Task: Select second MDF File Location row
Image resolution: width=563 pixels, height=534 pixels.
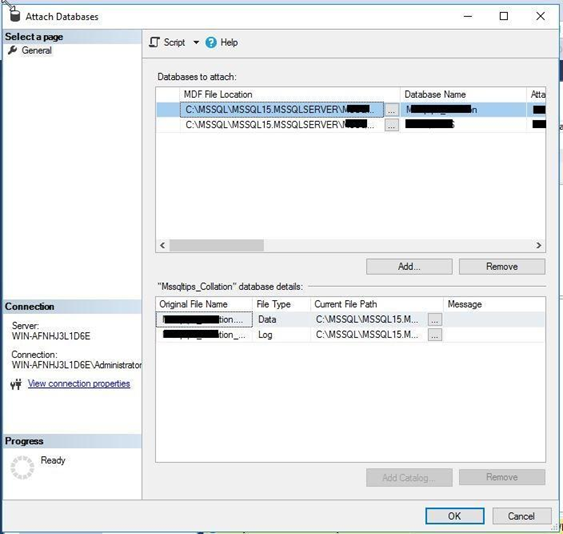Action: pos(282,125)
